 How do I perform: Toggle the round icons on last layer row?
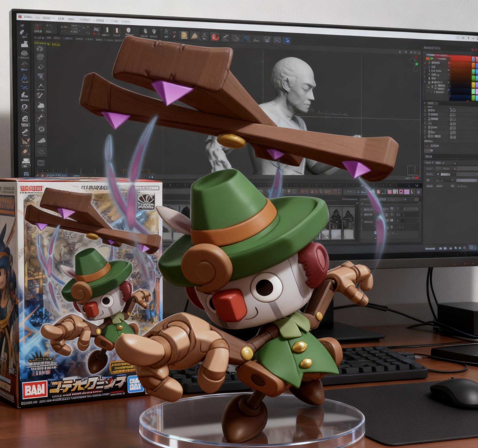click(x=453, y=137)
